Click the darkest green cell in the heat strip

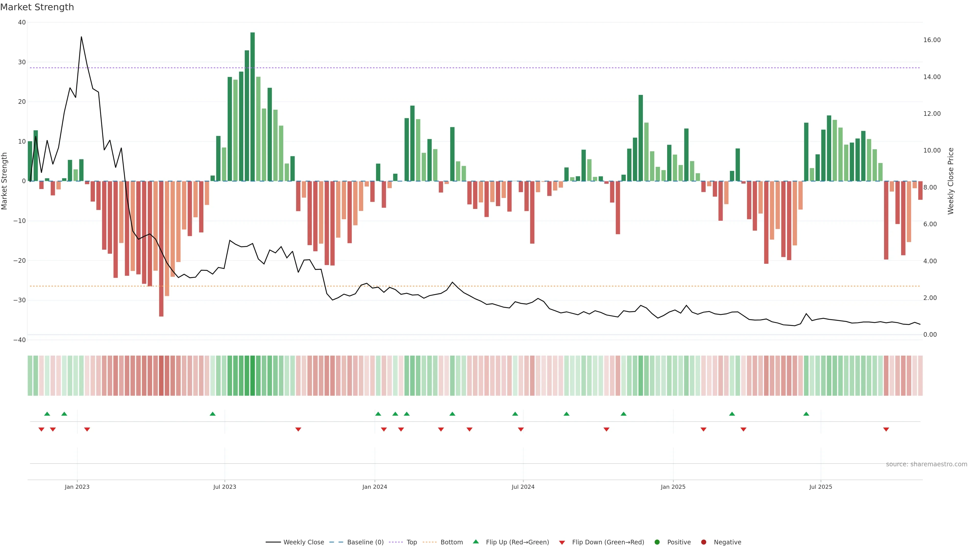253,376
